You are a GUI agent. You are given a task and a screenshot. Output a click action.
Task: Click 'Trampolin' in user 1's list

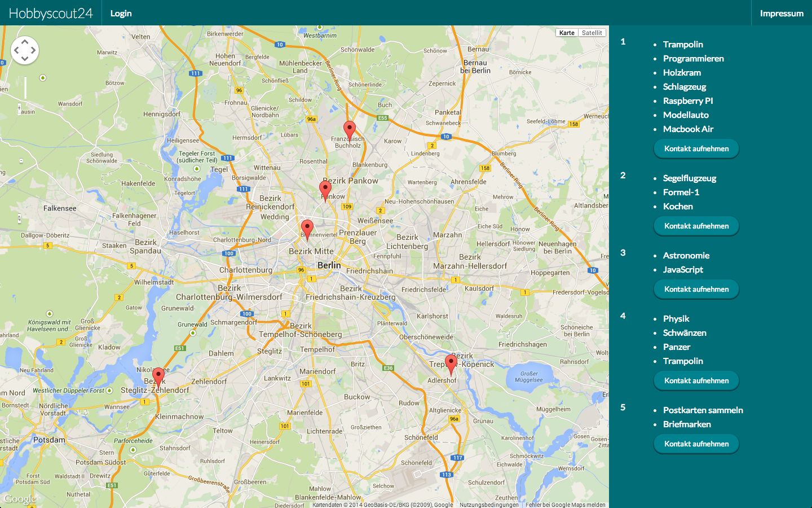coord(683,44)
